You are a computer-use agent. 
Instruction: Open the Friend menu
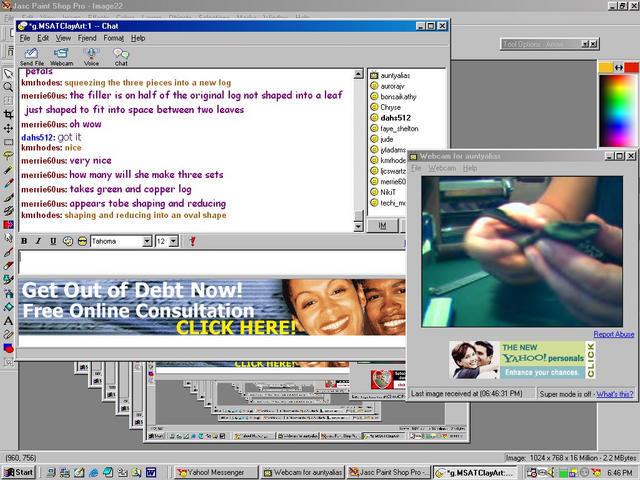87,38
